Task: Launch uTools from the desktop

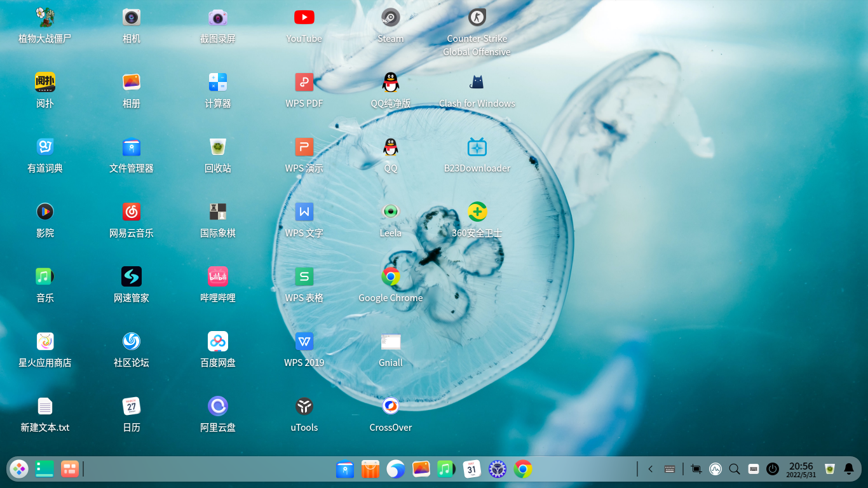Action: (304, 406)
